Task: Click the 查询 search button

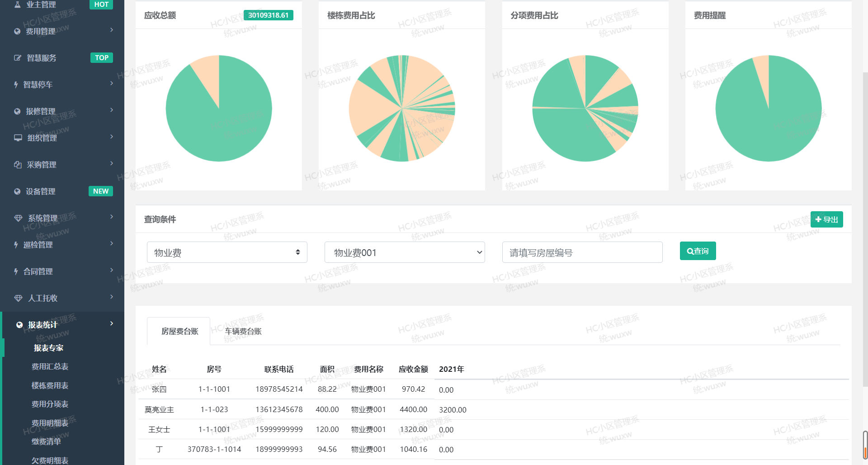Action: [698, 251]
